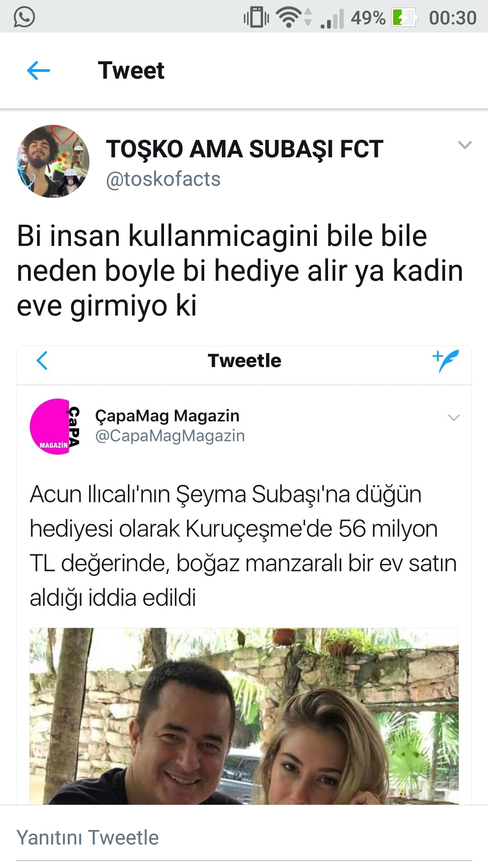Expand the tweet options chevron beside TOŞKO
The width and height of the screenshot is (488, 868).
click(x=465, y=145)
